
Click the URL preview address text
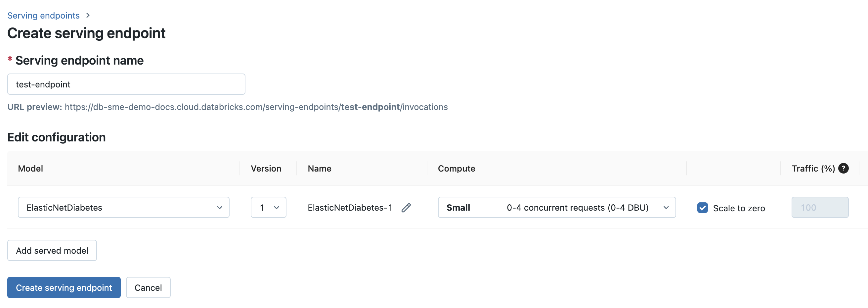256,107
